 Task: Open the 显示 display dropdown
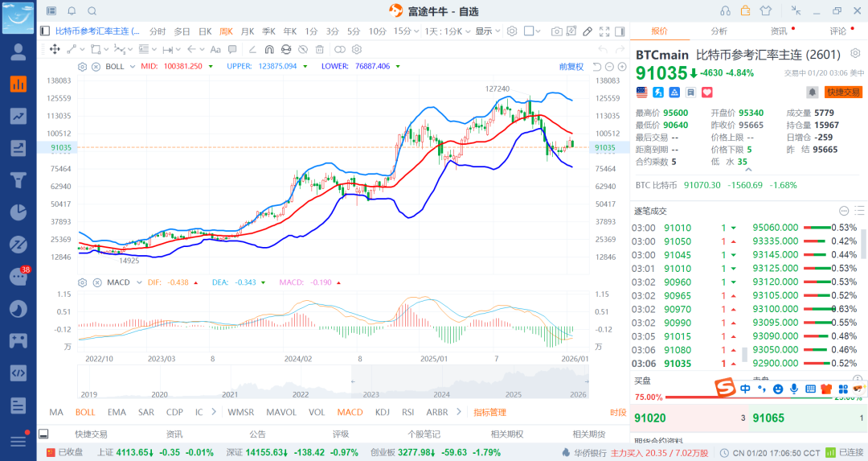pos(486,31)
